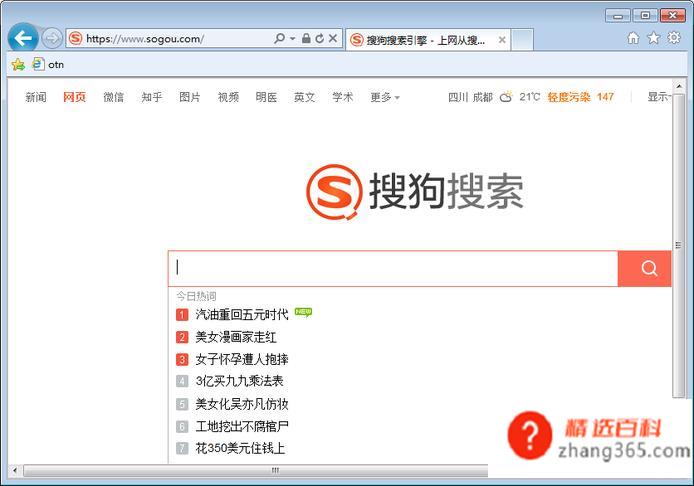Refresh the page with reload icon
The height and width of the screenshot is (486, 694).
point(320,39)
